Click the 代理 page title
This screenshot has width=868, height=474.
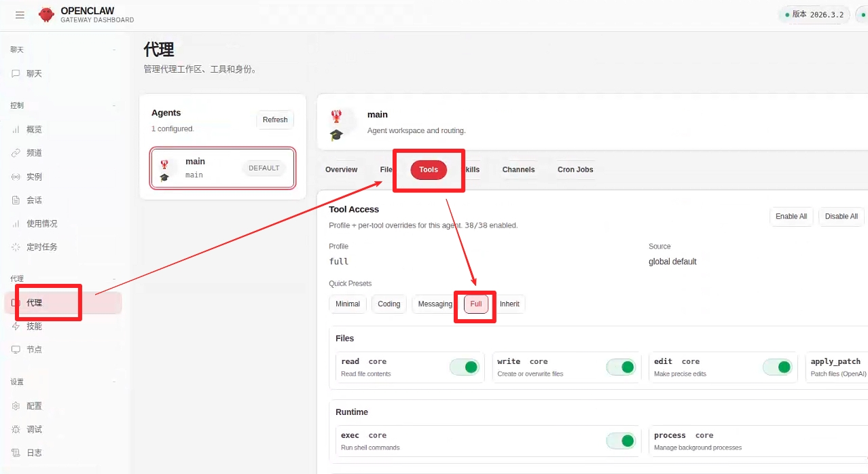coord(159,50)
